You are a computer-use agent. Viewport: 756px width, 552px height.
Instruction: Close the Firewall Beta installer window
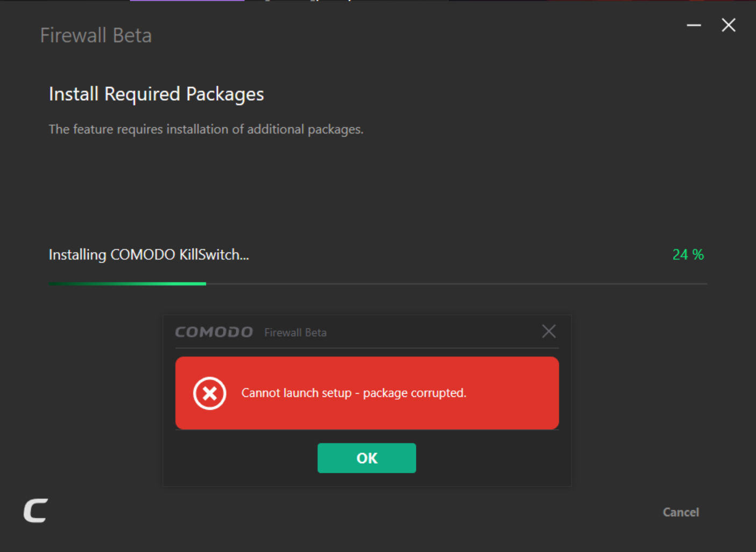tap(729, 25)
